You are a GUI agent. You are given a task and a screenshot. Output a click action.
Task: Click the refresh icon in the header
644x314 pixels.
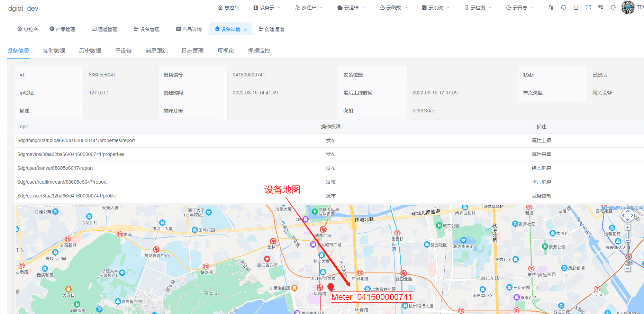(x=613, y=7)
